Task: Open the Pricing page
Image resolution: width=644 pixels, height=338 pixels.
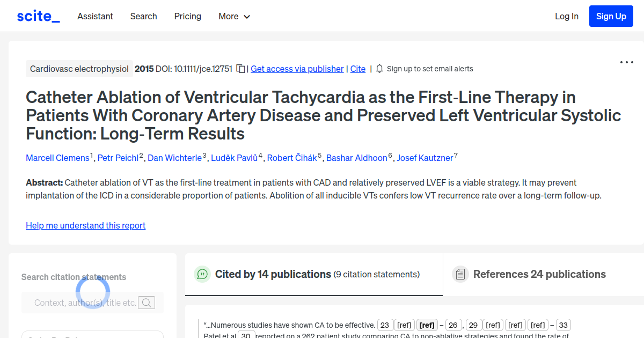Action: 187,16
